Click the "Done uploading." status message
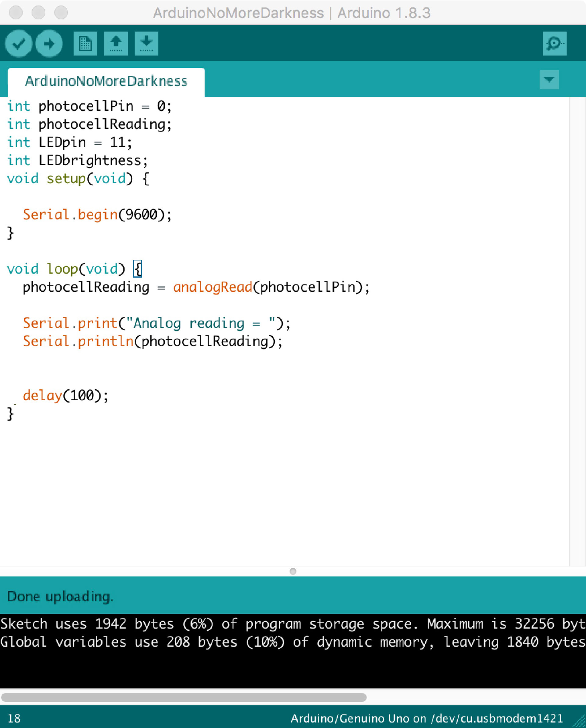This screenshot has height=728, width=586. point(60,597)
